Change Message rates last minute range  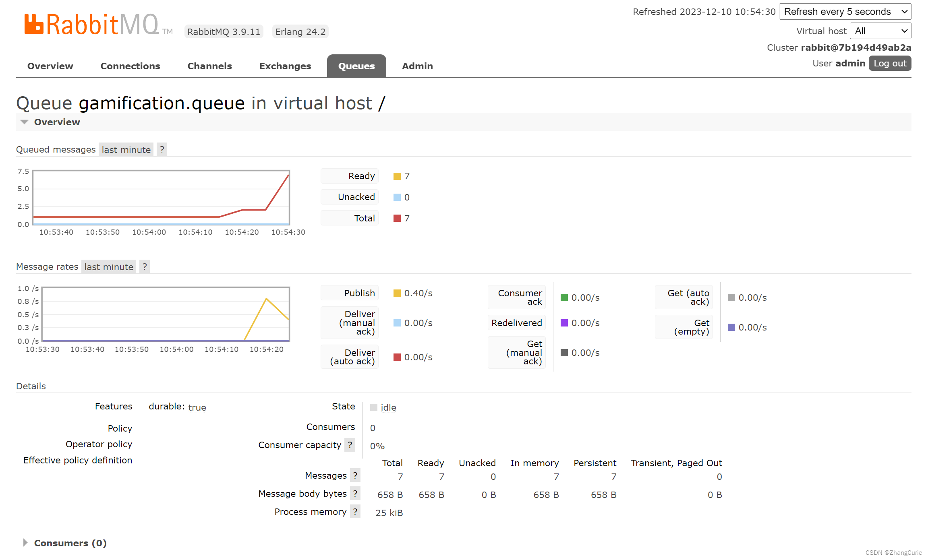[x=109, y=267]
